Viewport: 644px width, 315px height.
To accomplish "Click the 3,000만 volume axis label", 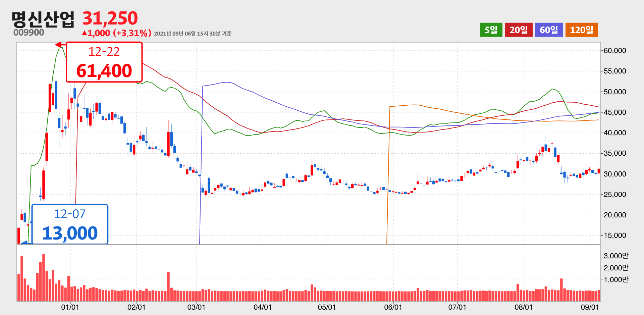I will pyautogui.click(x=616, y=256).
